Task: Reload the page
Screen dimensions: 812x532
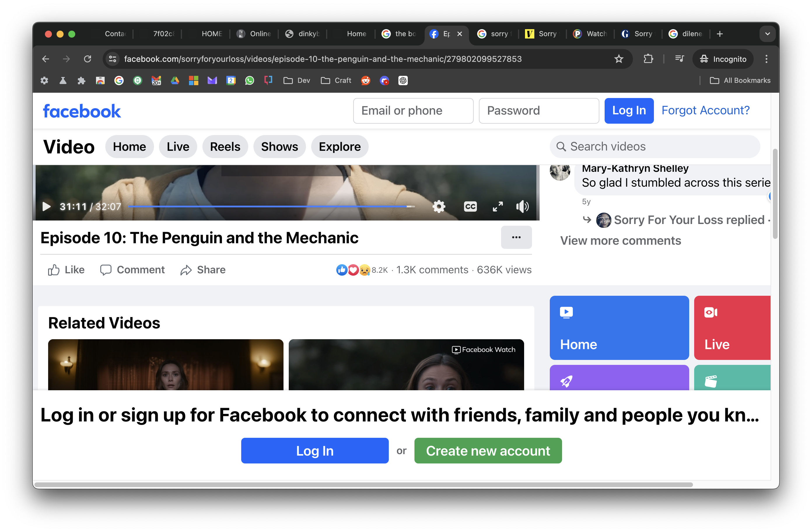Action: pos(87,59)
